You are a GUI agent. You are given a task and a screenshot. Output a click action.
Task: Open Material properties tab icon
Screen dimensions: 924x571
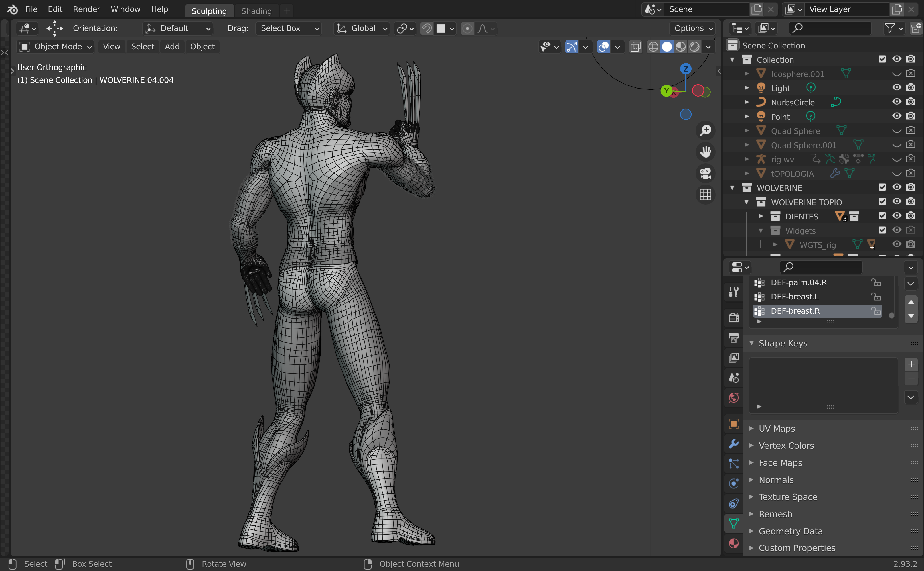pos(733,543)
